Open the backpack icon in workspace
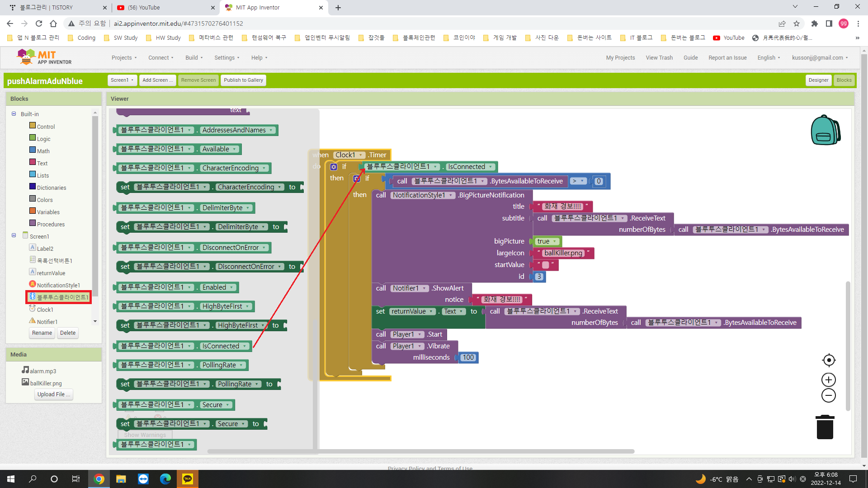868x488 pixels. (825, 130)
